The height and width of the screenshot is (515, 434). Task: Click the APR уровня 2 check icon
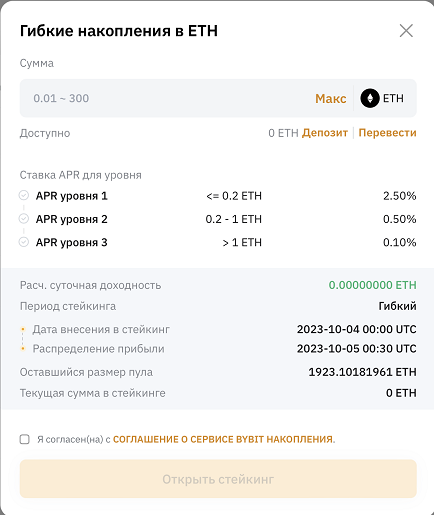[24, 219]
